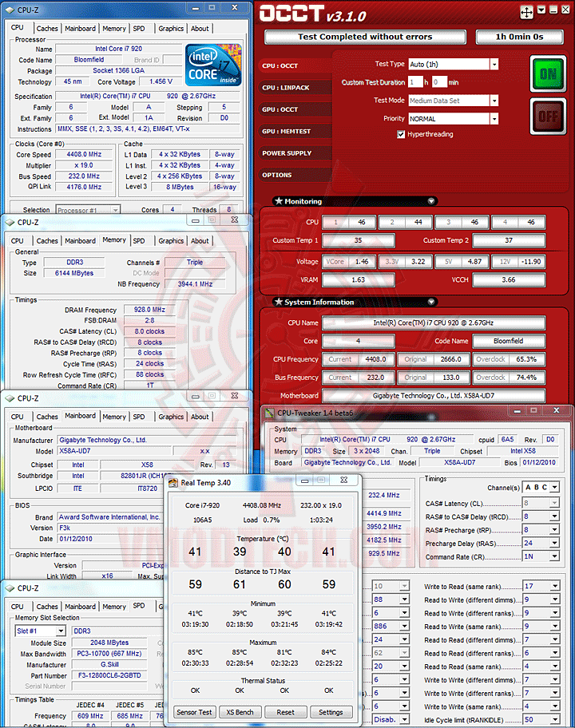Click Sensor Test button in Real Temp
575x728 pixels.
[x=194, y=712]
